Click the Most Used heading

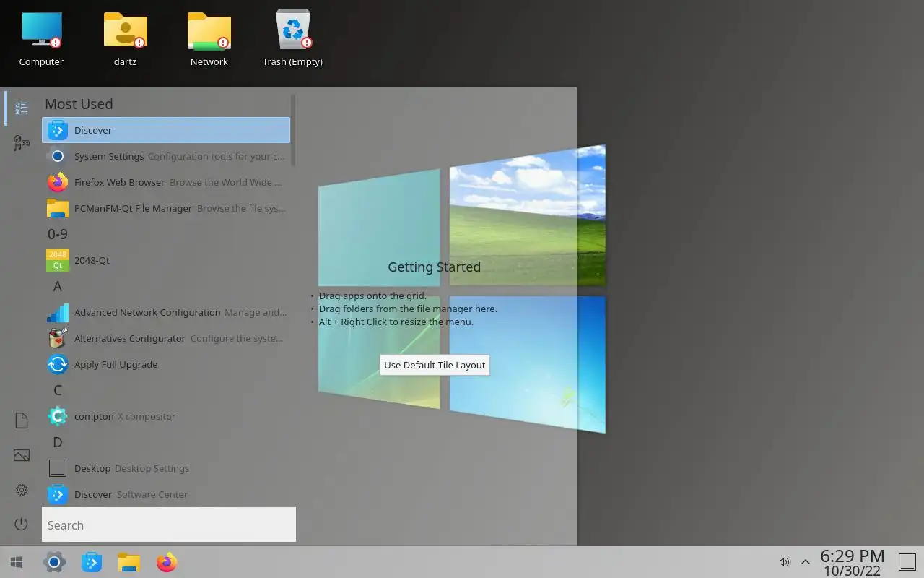[79, 104]
